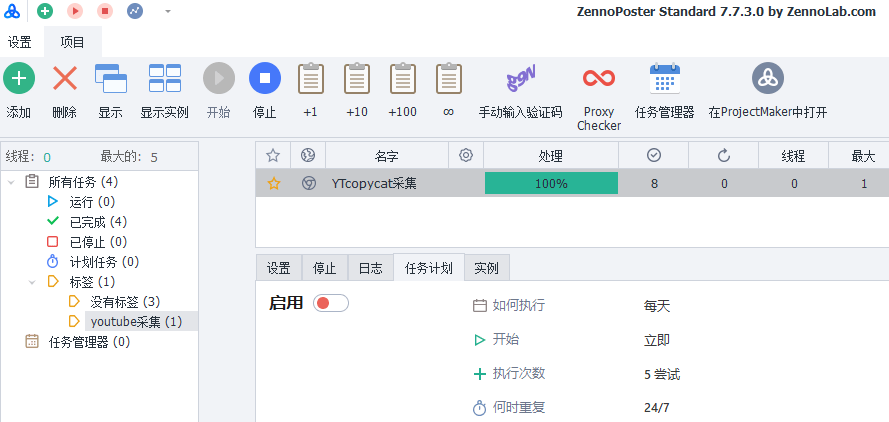Add ten executions with +10 clipboard

click(357, 78)
